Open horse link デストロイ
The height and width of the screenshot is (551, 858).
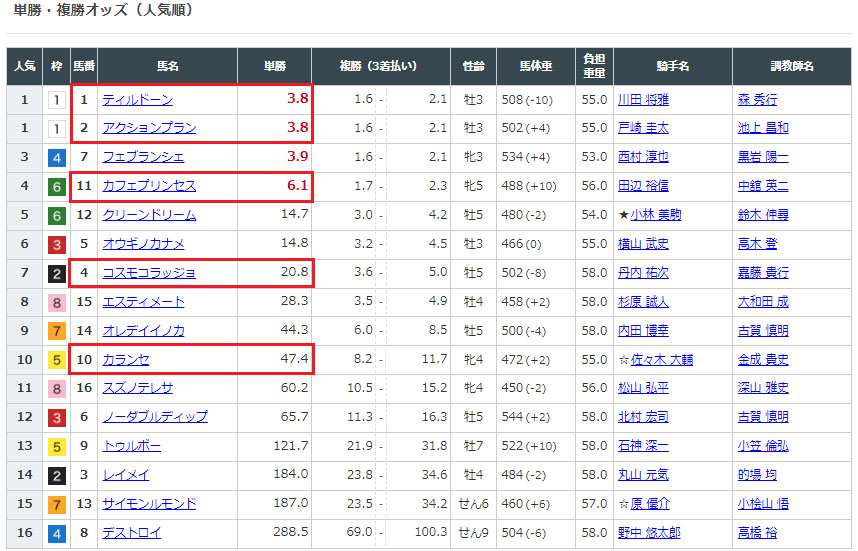coord(131,533)
